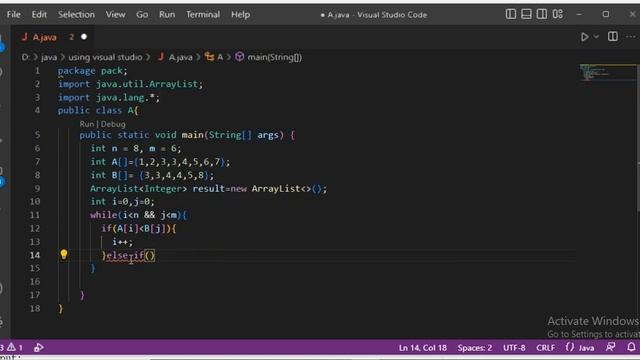
Task: Click 'while(i<n && j<m){' line
Action: 138,215
